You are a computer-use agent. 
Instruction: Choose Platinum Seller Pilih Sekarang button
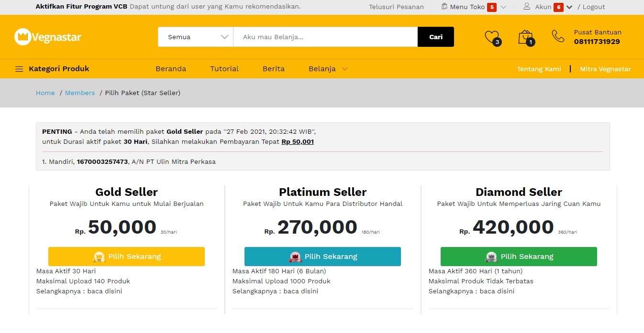click(x=322, y=257)
